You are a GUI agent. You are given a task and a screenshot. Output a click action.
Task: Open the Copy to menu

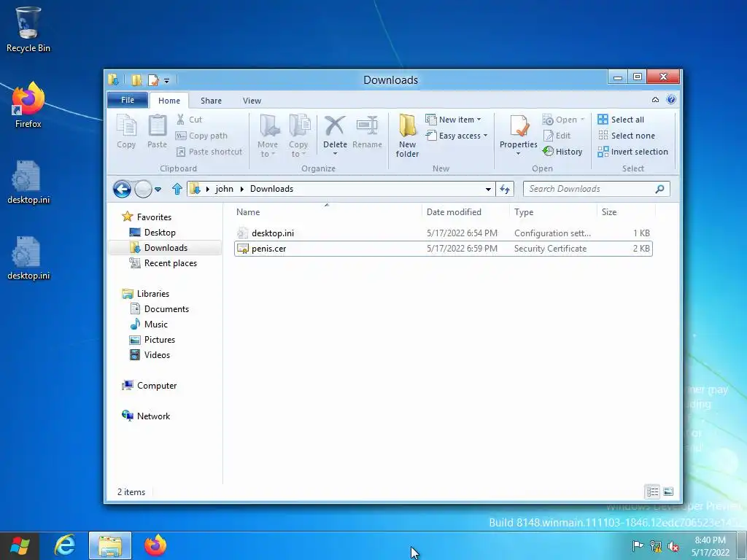pyautogui.click(x=298, y=136)
